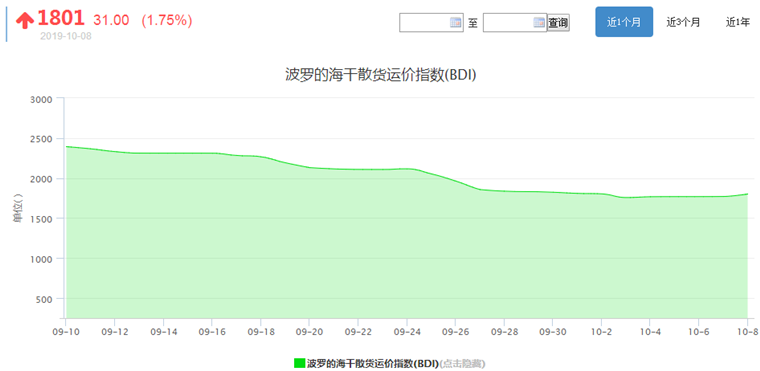Hide the BDI series via legend label
The height and width of the screenshot is (371, 760).
pos(372,363)
